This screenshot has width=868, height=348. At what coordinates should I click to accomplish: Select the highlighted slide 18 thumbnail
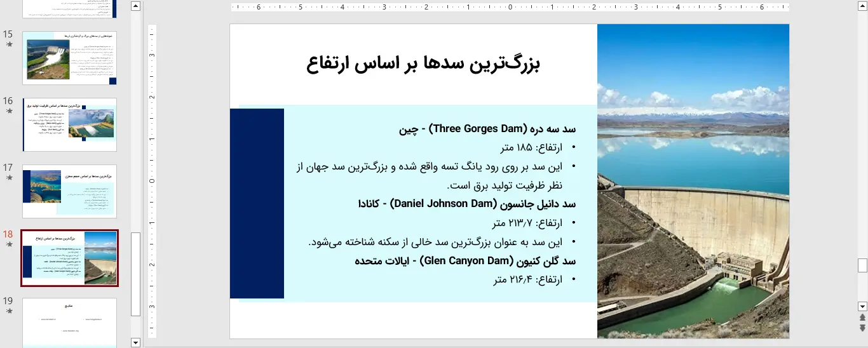(70, 258)
